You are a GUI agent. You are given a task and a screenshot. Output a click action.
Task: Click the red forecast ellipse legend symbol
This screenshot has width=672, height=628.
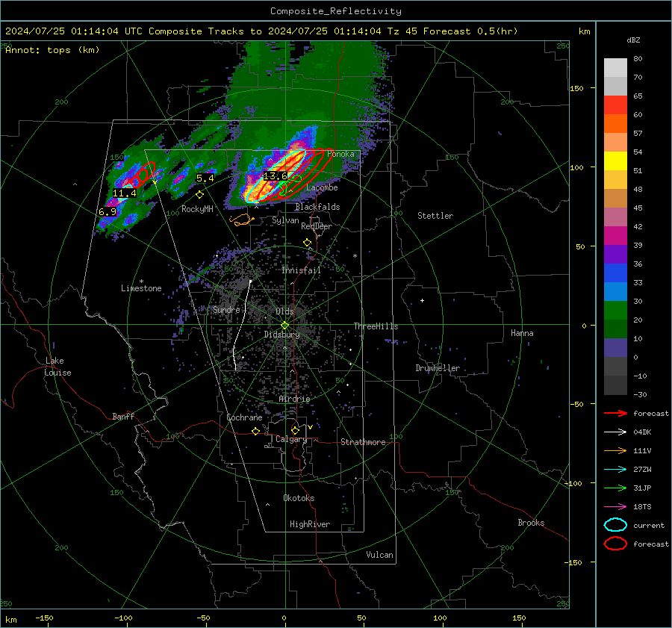pos(615,544)
